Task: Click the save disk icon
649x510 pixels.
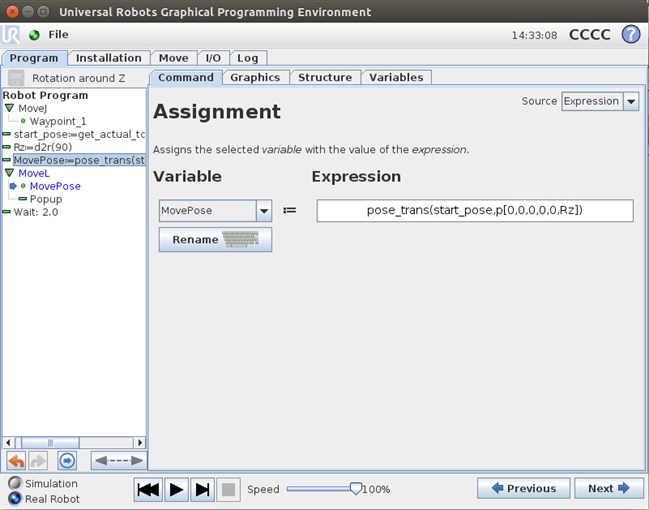Action: (x=16, y=78)
